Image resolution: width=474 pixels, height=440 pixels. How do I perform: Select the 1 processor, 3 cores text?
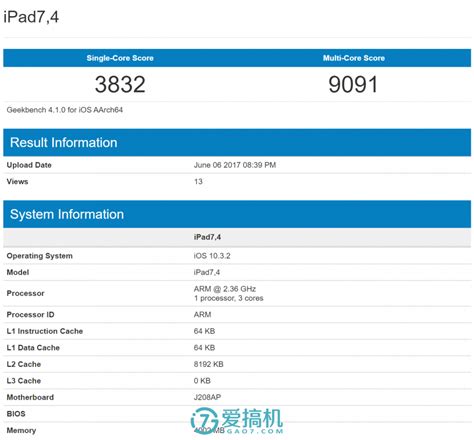pos(229,298)
